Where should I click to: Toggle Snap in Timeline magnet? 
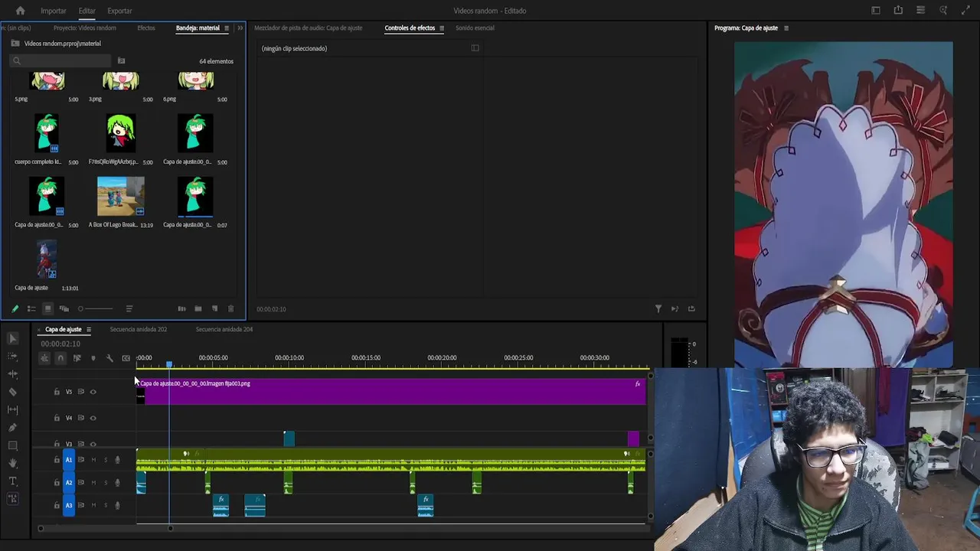click(60, 358)
